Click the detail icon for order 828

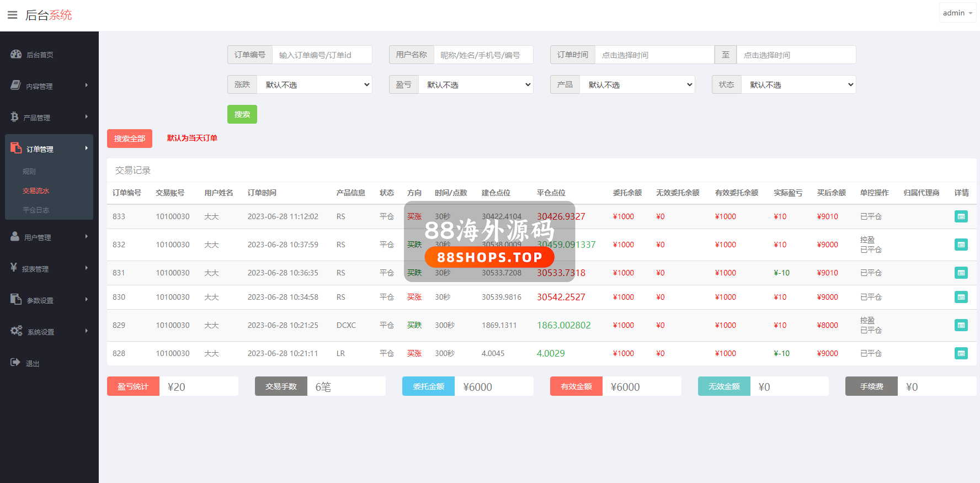pyautogui.click(x=961, y=354)
